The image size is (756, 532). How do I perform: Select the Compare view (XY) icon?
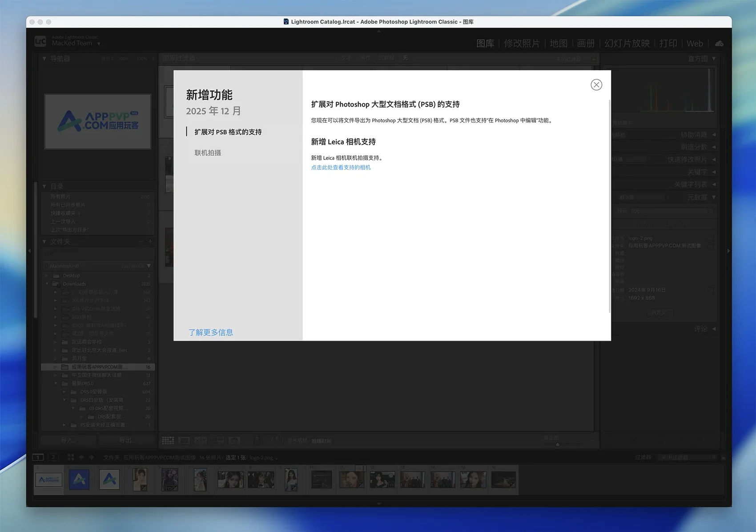[201, 440]
